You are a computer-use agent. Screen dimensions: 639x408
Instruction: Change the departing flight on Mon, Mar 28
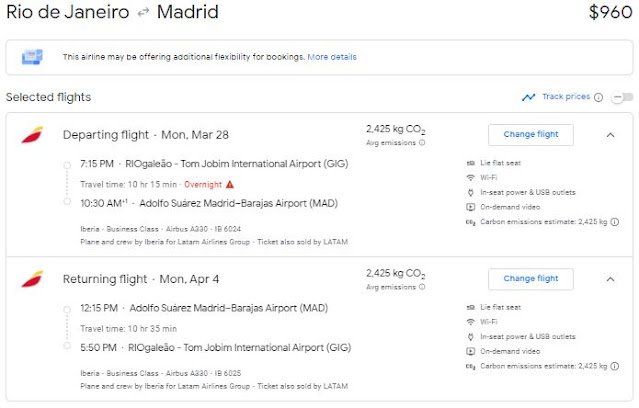530,135
